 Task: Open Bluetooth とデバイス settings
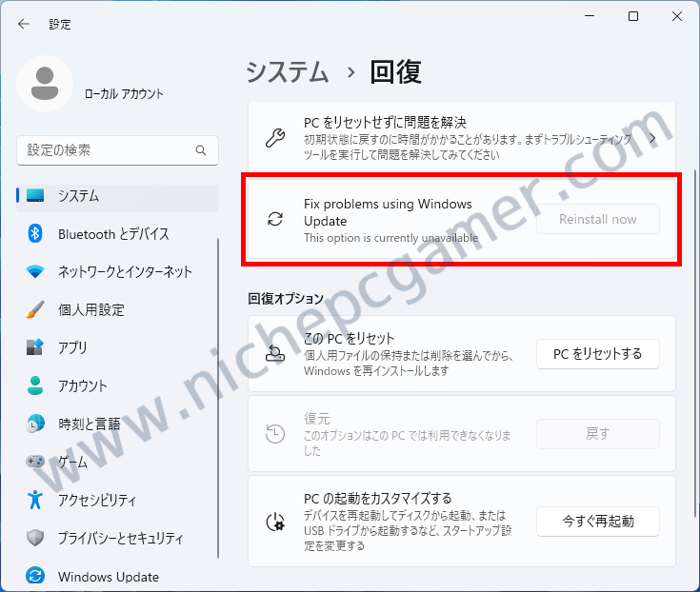point(118,234)
